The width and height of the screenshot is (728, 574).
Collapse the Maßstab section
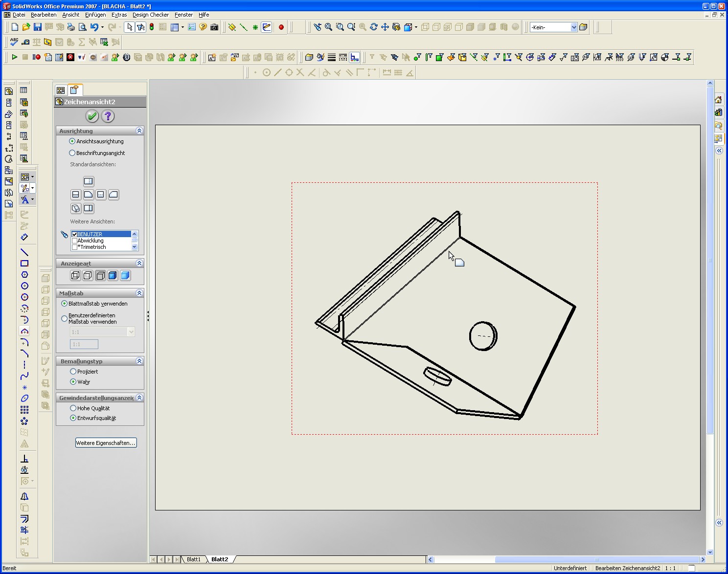click(x=139, y=293)
